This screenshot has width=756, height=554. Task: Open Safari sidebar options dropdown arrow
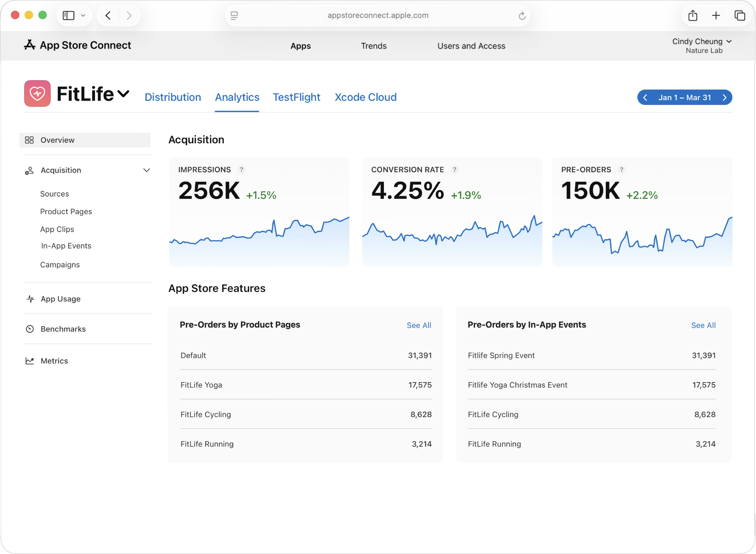[x=83, y=15]
